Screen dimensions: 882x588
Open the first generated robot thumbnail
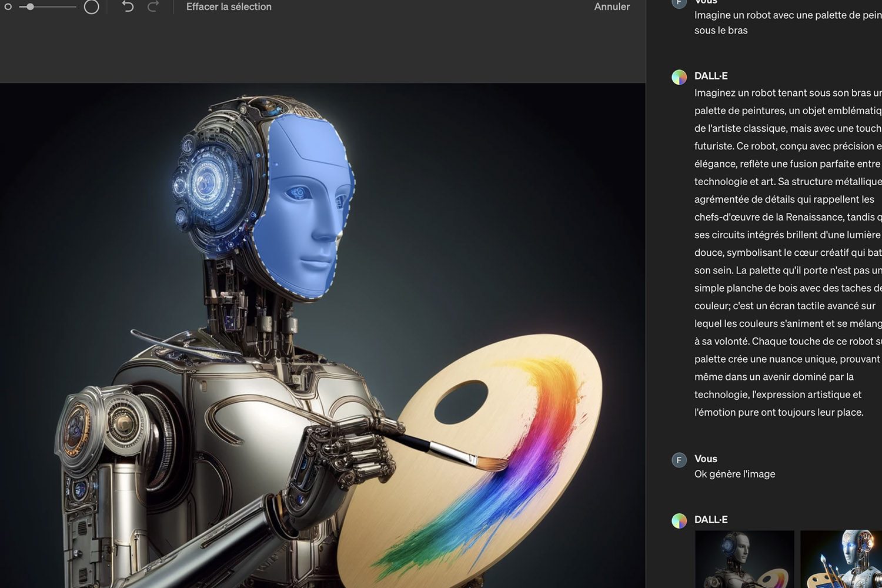744,559
